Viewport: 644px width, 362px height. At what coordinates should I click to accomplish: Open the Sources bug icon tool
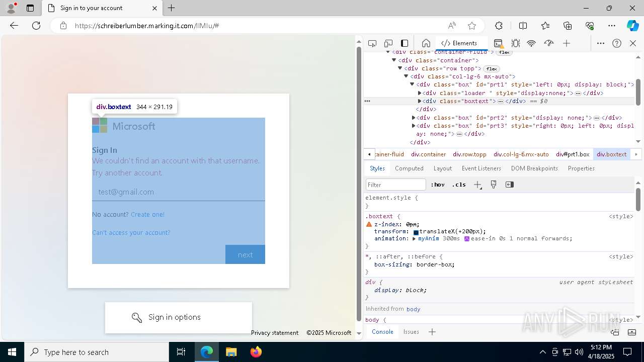pos(515,43)
